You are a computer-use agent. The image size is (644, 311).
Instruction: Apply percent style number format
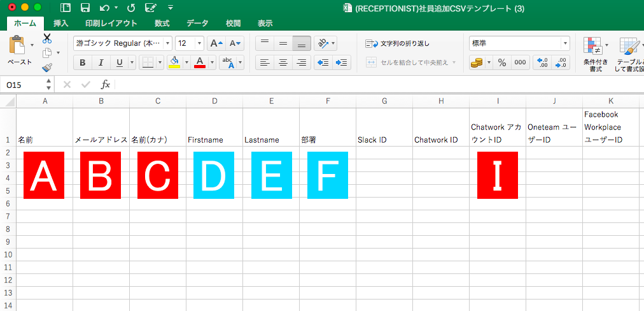point(501,62)
